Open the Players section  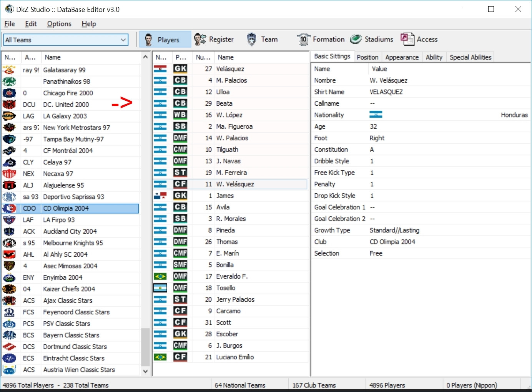pos(165,39)
